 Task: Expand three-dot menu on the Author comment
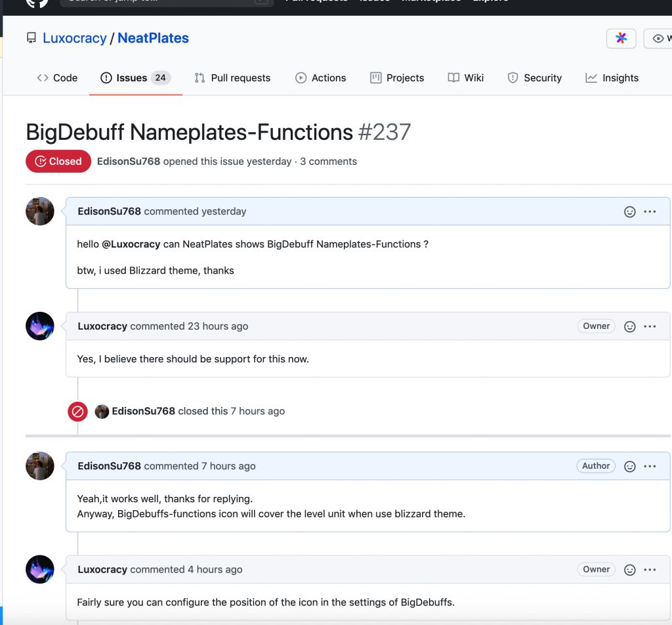(x=650, y=467)
